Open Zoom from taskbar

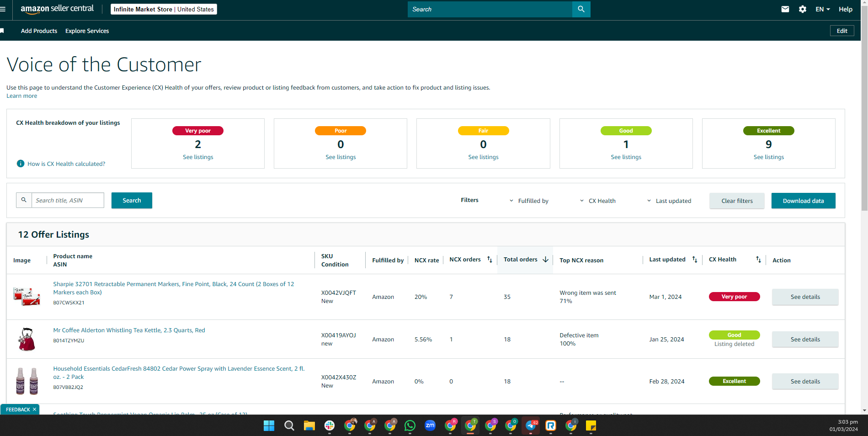[430, 425]
